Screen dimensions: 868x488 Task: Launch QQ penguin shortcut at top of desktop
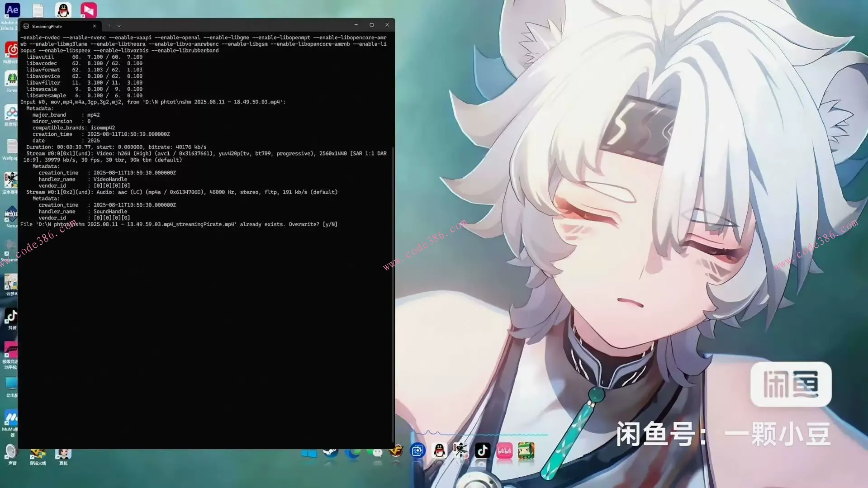point(63,10)
